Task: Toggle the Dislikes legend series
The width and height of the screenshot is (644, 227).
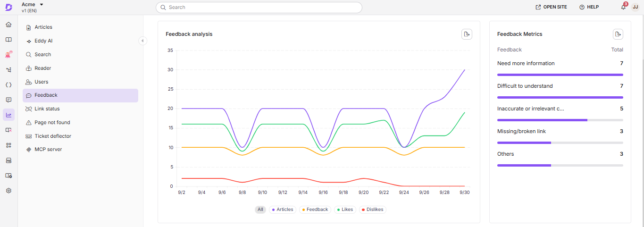Action: 373,210
